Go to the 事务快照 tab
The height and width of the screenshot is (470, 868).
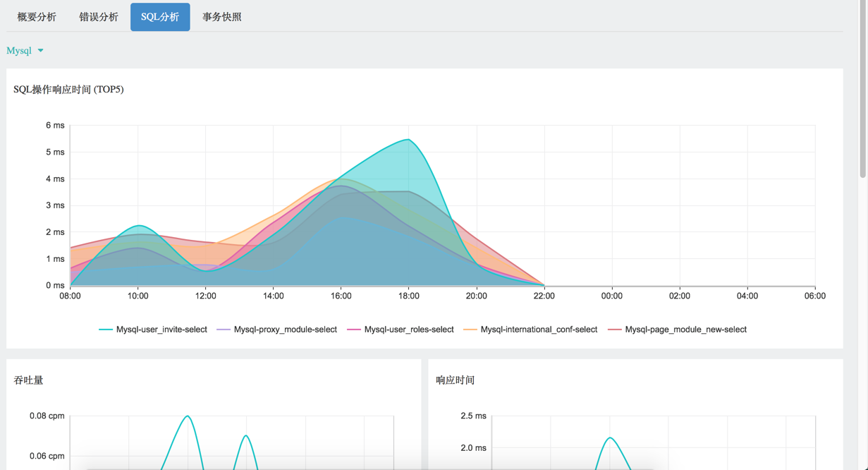point(222,17)
